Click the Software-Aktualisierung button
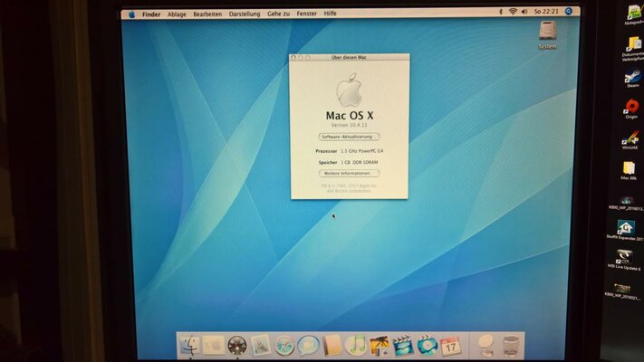The image size is (644, 362). 349,137
